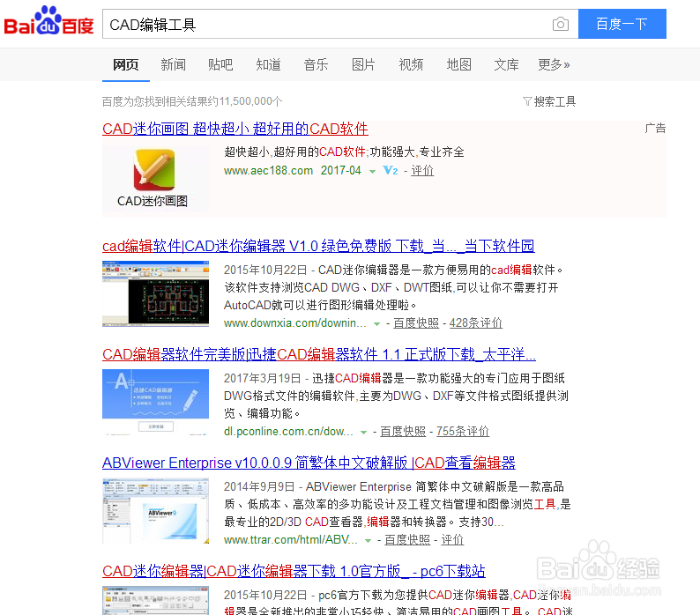This screenshot has height=615, width=700.
Task: Switch to the 新闻 tab
Action: [x=173, y=64]
